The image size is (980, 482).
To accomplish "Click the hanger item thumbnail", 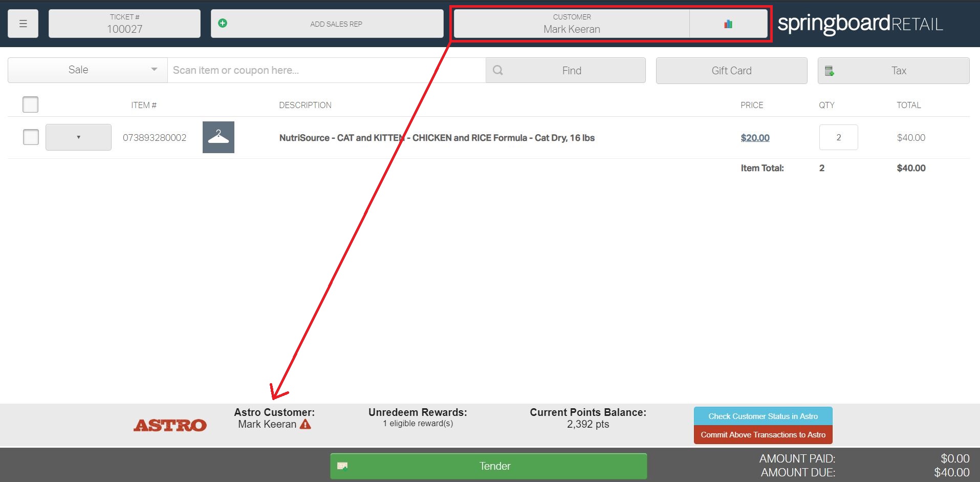I will tap(219, 137).
